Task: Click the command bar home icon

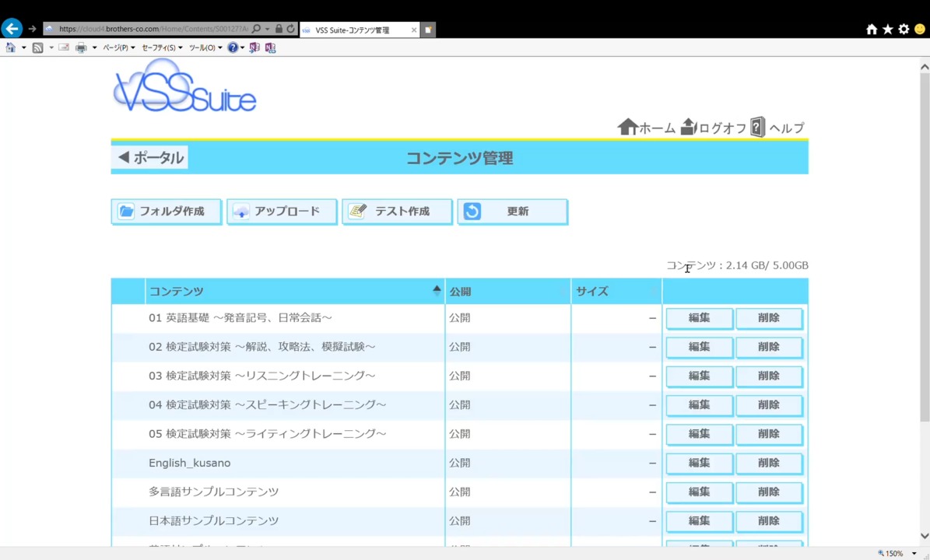Action: tap(11, 47)
